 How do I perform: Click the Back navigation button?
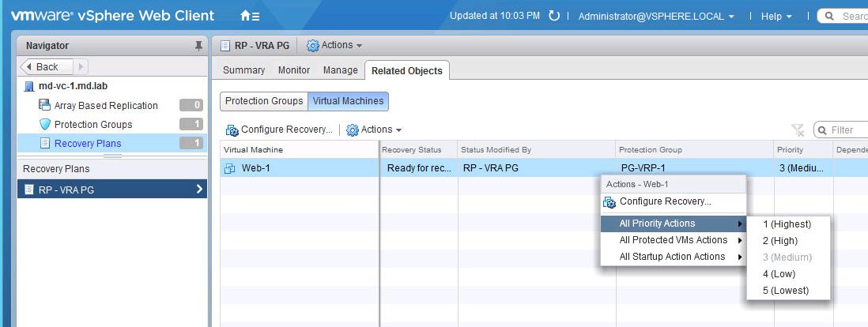(x=47, y=67)
